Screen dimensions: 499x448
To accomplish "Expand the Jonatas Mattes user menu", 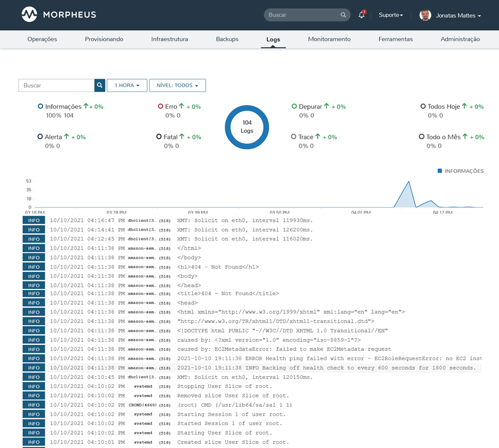I will pos(459,15).
